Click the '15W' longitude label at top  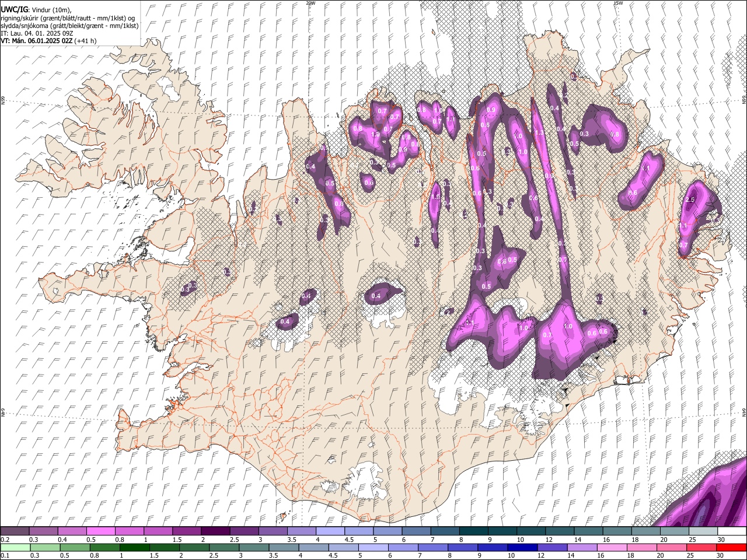(x=619, y=3)
